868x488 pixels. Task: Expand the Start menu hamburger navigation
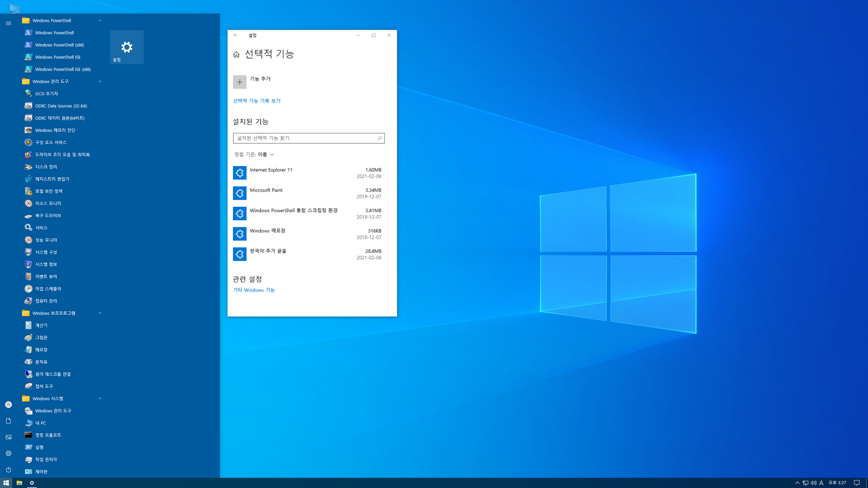click(x=8, y=23)
